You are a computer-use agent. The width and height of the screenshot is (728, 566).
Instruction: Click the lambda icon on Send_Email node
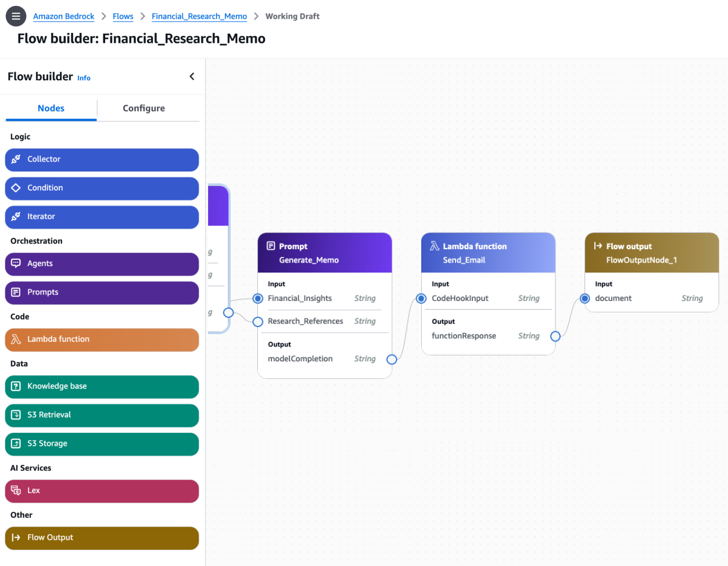click(435, 246)
